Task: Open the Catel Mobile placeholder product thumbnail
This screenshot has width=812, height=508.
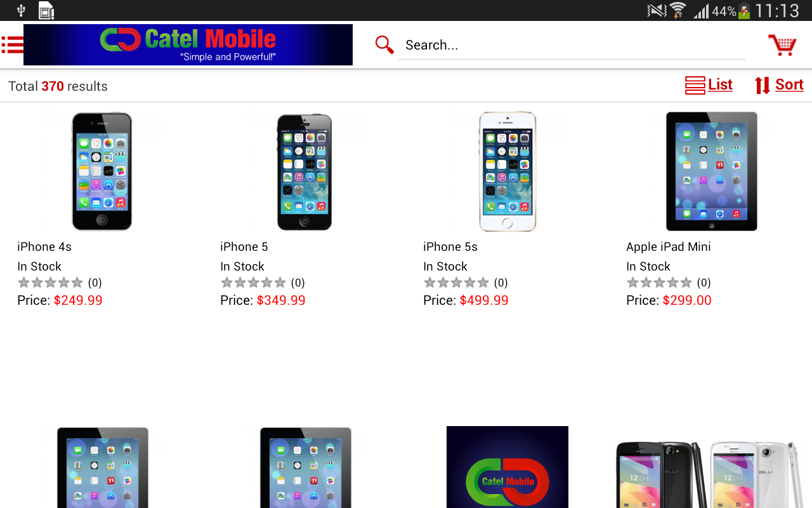Action: [507, 467]
